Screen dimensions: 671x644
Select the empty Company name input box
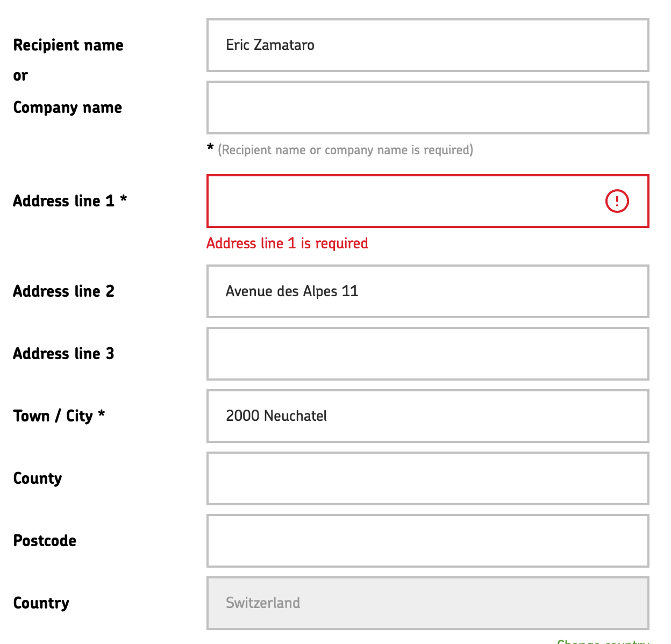[428, 108]
